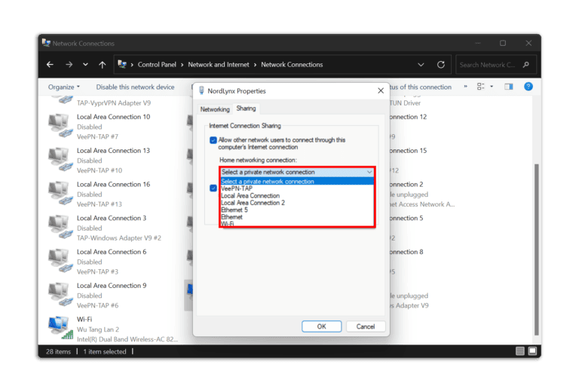Go up one folder level
Image resolution: width=579 pixels, height=392 pixels.
[103, 65]
